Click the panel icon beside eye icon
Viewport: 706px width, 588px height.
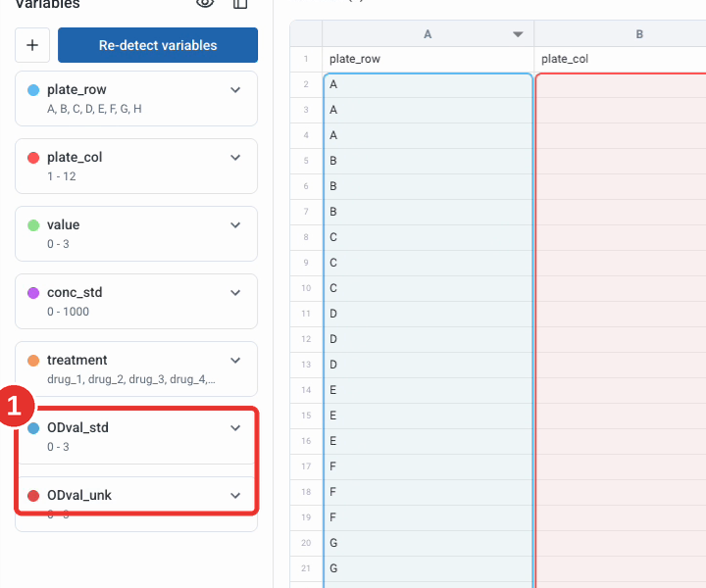[x=240, y=4]
